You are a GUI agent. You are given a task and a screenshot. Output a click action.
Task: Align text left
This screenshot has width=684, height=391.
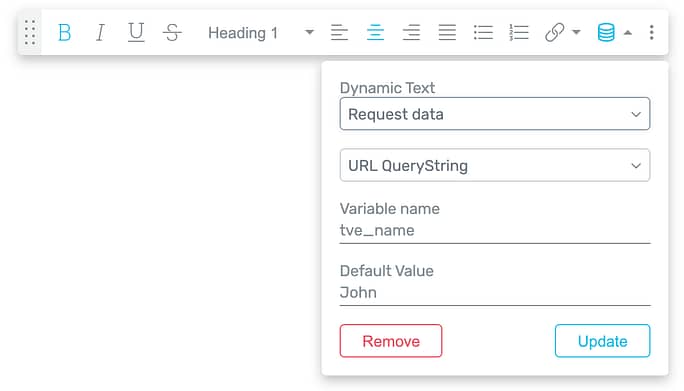tap(339, 32)
